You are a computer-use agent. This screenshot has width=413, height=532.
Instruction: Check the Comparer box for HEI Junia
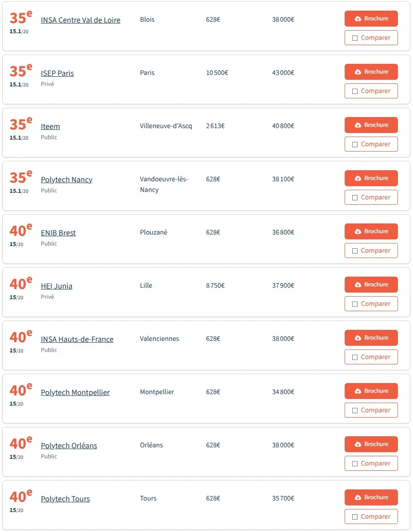(x=355, y=304)
